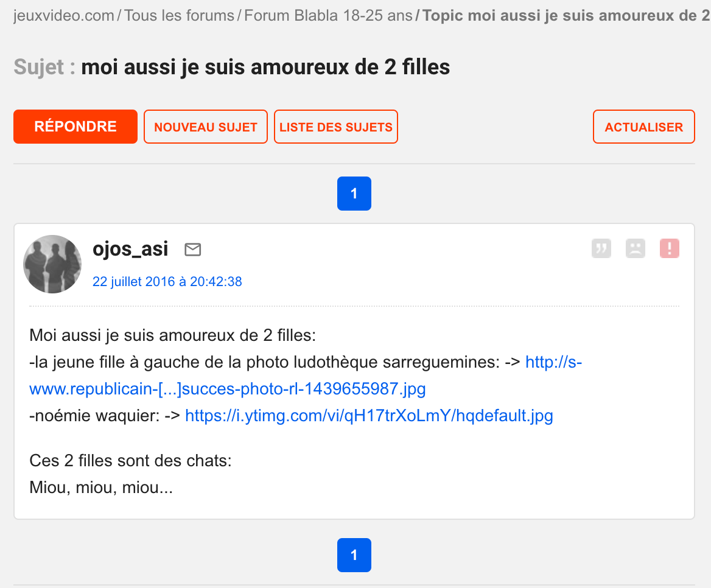Open the ojos_asi avatar picture

52,264
